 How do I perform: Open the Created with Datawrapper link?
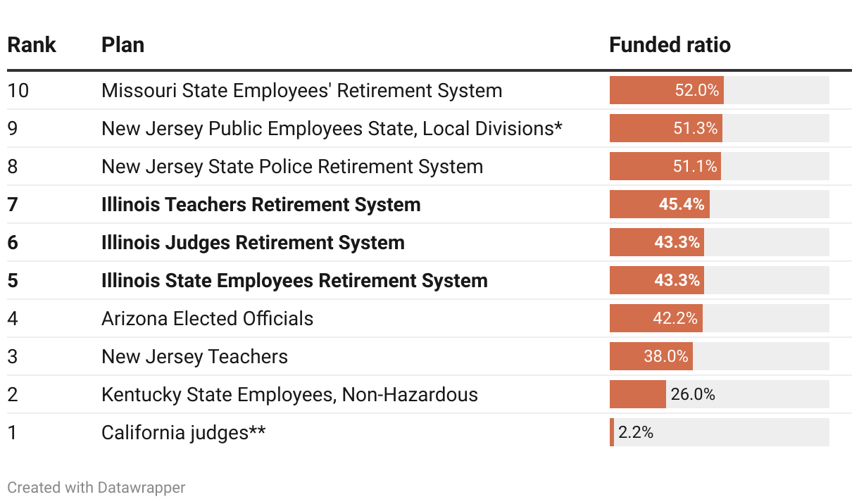point(96,487)
